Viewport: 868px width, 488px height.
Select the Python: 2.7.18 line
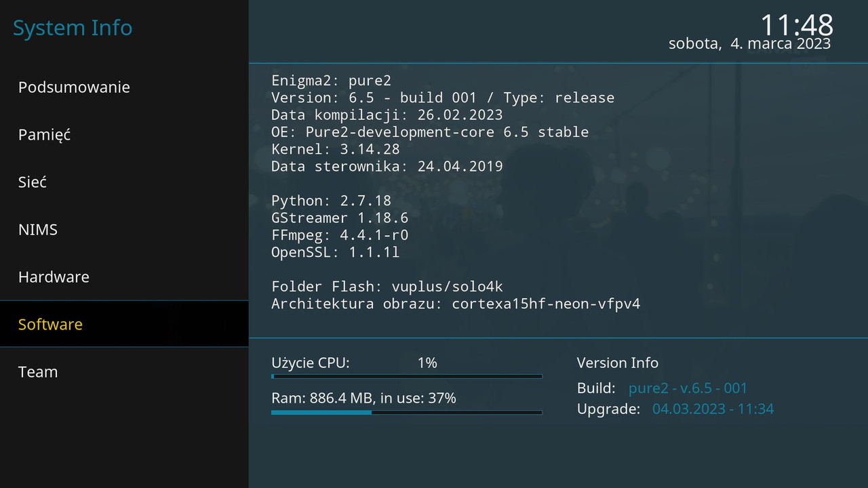[331, 201]
